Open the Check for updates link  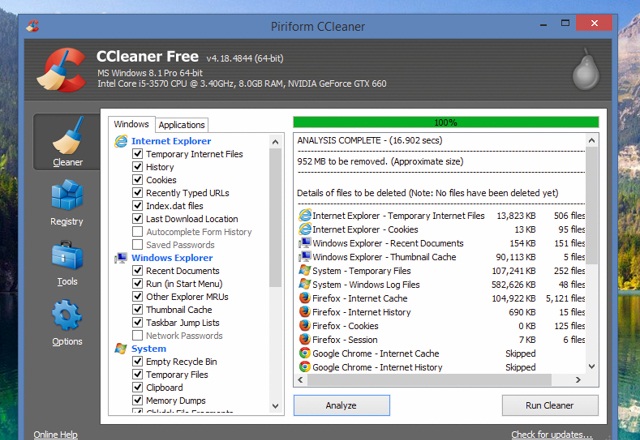pos(549,434)
